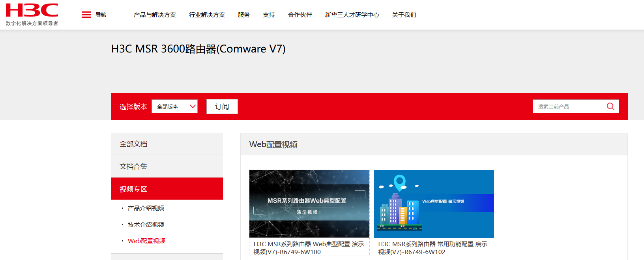
Task: Click the 订阅 subscribe button
Action: click(222, 107)
